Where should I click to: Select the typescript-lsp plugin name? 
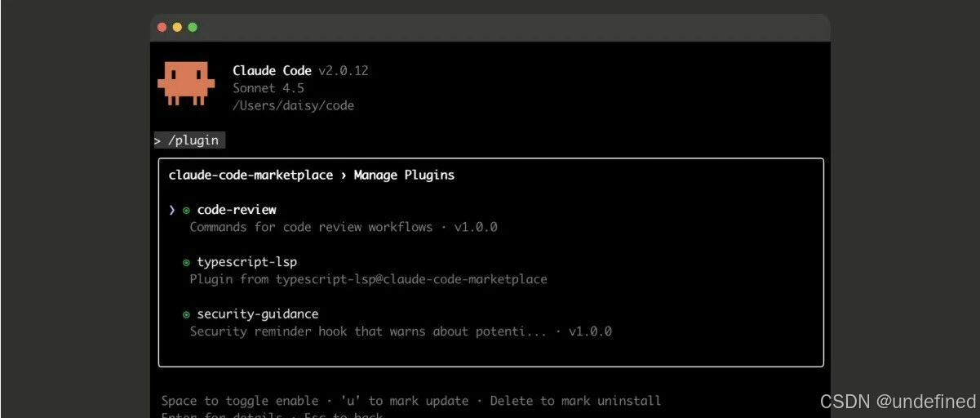click(x=247, y=262)
